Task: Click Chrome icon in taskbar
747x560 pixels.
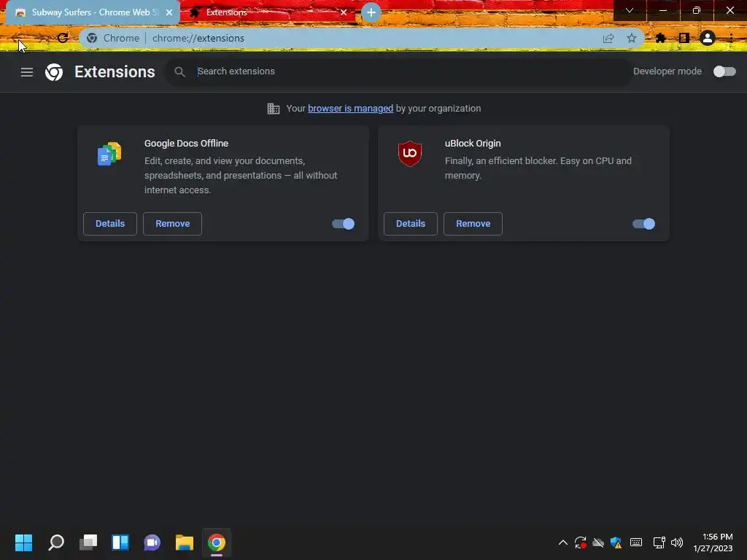Action: [216, 542]
